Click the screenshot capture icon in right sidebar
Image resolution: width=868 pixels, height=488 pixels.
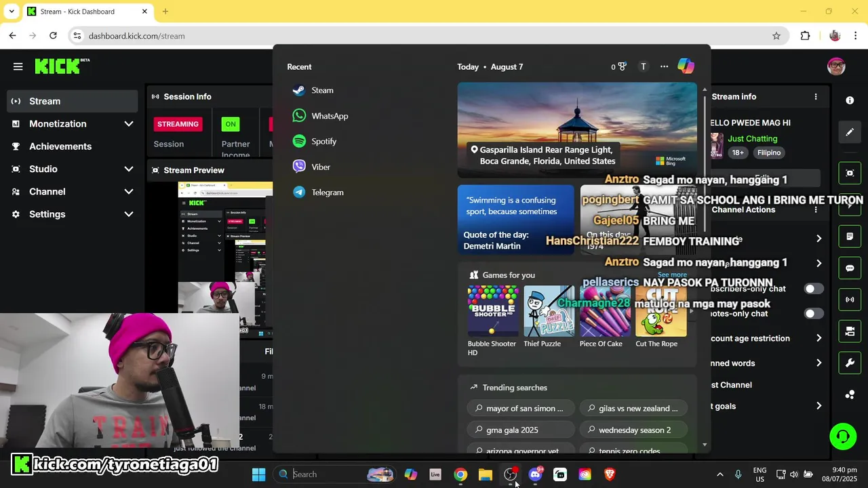tap(850, 174)
